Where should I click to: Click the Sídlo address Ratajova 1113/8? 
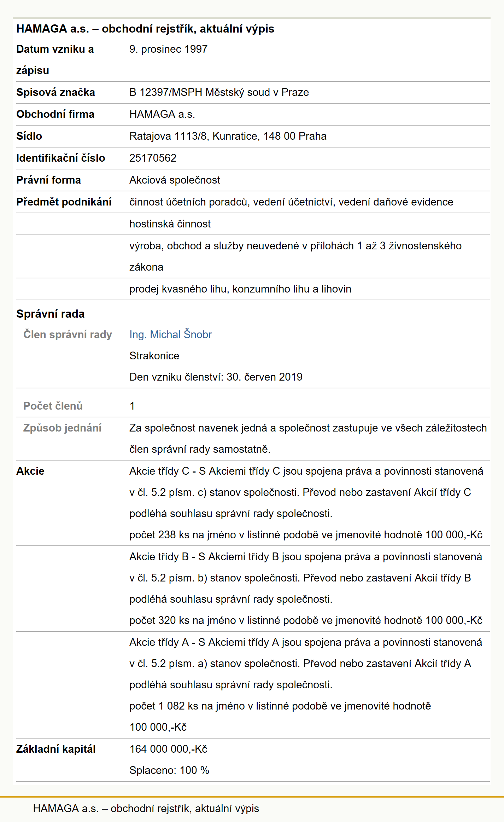coord(228,136)
